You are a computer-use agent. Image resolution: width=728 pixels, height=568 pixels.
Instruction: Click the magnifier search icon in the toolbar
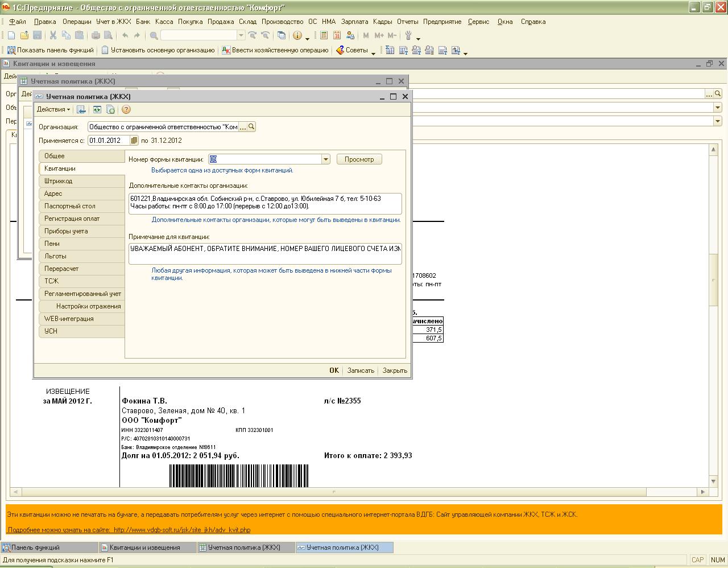154,35
